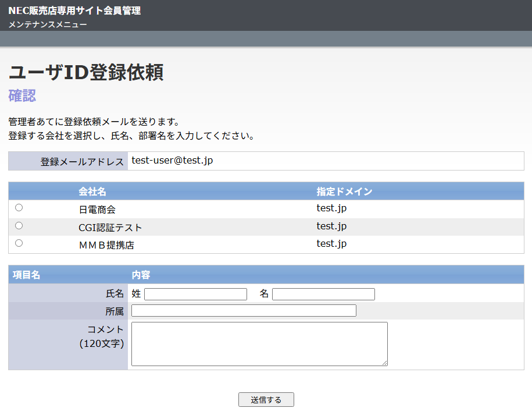Click the 指定ドメイン column header
Image resolution: width=532 pixels, height=415 pixels.
pos(344,191)
